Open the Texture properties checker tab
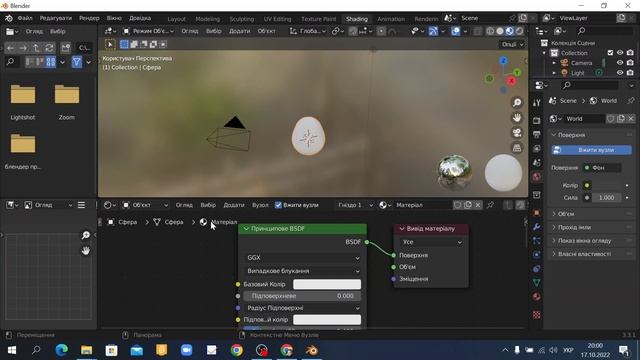640x360 pixels. 536,314
